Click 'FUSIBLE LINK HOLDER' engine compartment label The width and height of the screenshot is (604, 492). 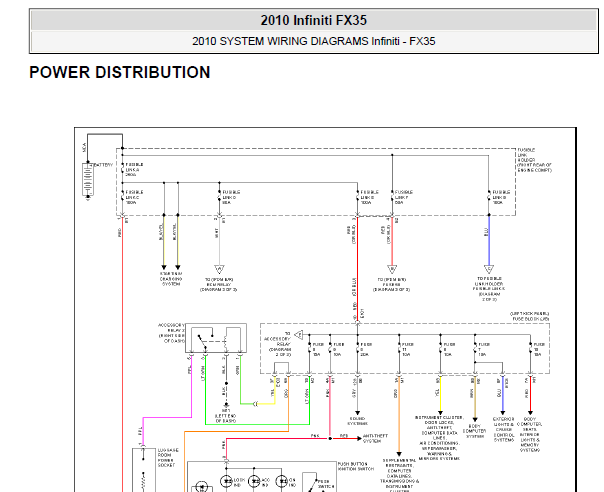click(534, 160)
